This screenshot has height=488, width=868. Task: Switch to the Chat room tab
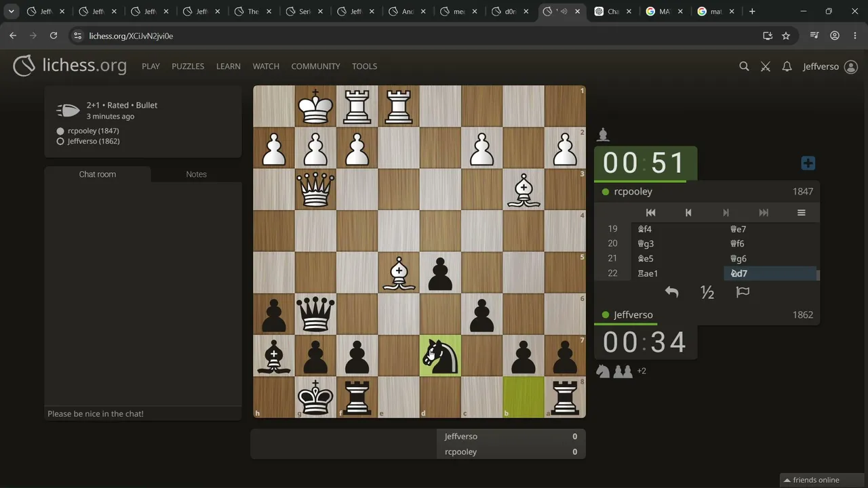[x=98, y=174]
